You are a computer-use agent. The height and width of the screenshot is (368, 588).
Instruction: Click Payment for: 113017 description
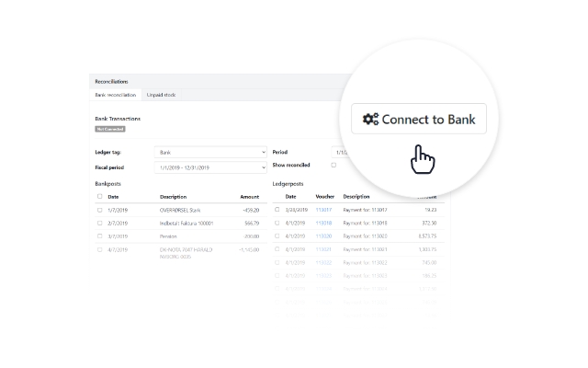coord(365,210)
